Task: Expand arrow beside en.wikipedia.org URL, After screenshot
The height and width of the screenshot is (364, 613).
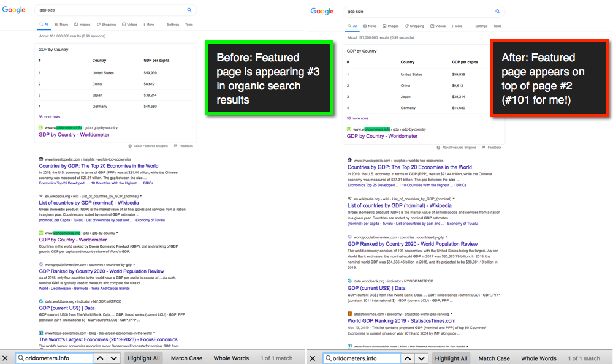Action: click(454, 199)
